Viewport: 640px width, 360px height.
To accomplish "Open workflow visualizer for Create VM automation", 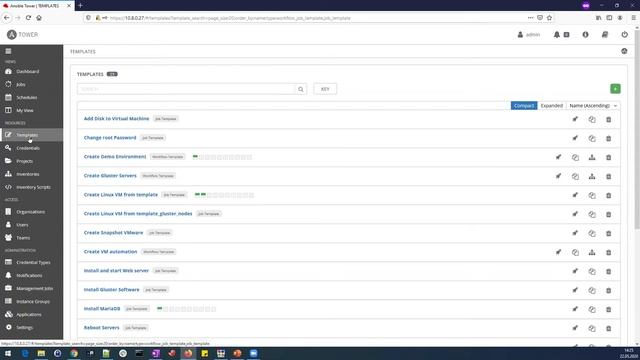I will 592,252.
